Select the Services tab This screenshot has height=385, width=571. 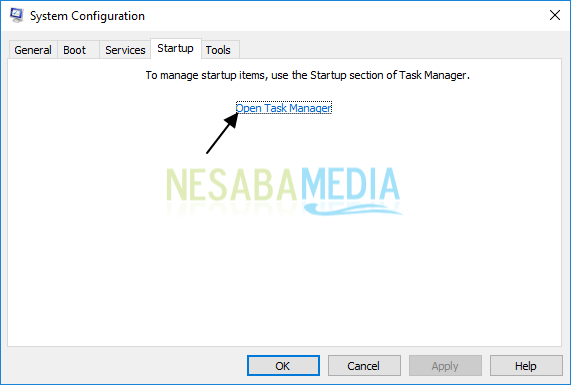(125, 50)
